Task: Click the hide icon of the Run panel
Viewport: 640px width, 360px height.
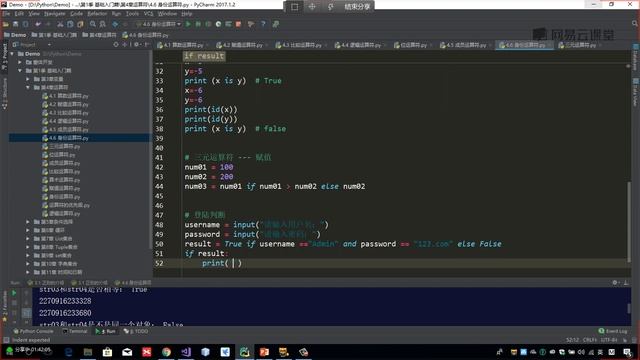Action: pos(626,282)
